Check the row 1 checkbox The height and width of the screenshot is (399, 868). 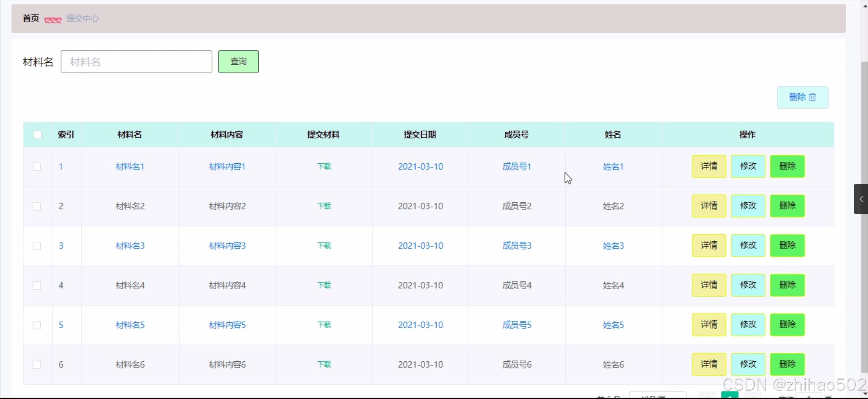[x=37, y=166]
